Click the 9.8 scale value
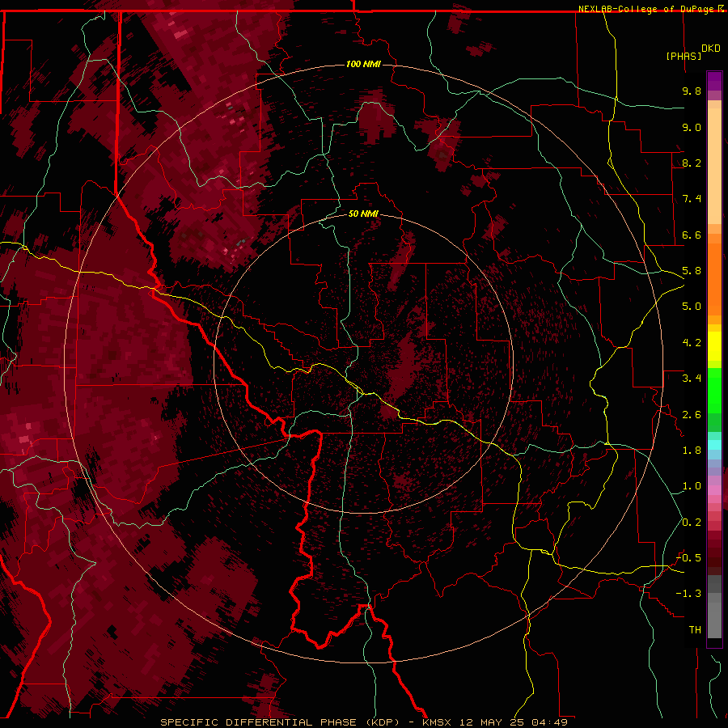Image resolution: width=728 pixels, height=728 pixels. (x=692, y=91)
